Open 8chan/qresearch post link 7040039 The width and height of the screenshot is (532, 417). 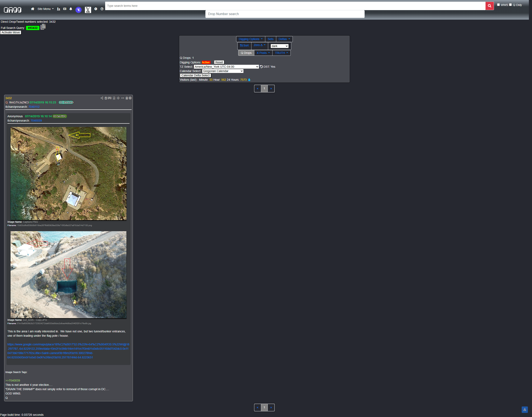pos(36,121)
